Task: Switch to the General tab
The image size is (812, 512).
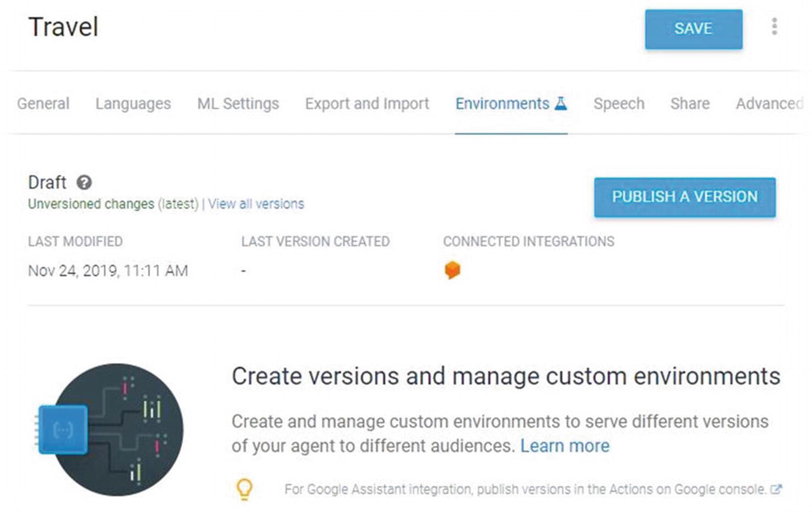Action: (43, 103)
